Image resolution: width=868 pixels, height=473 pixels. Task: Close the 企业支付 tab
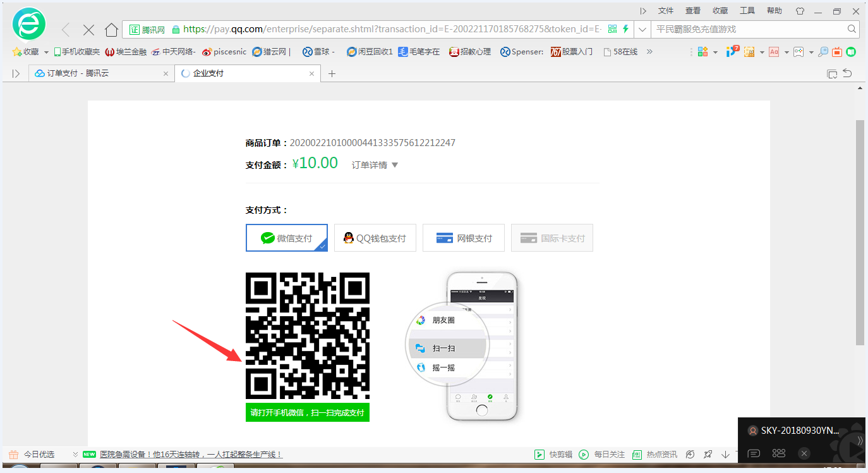(x=311, y=73)
